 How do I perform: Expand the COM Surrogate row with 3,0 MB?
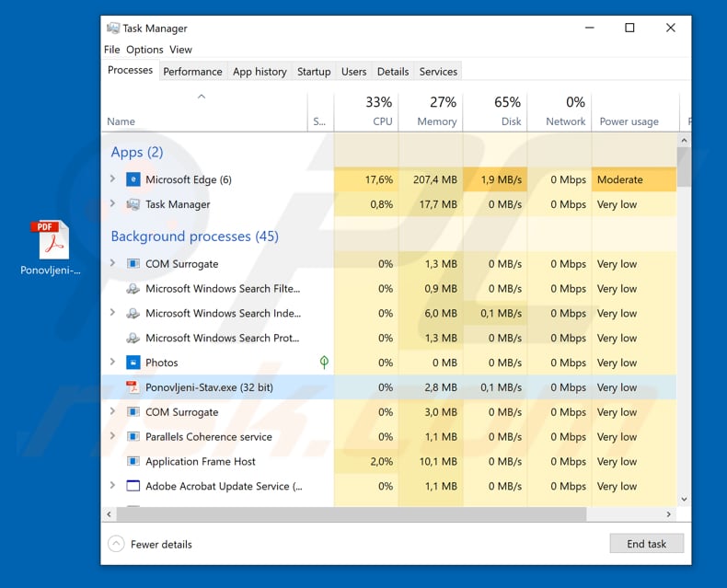(x=112, y=410)
